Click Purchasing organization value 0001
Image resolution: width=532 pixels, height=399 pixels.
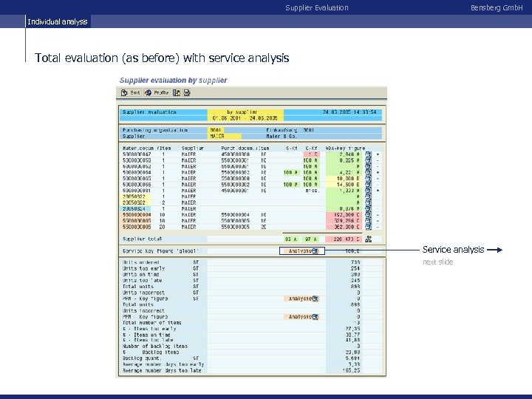pyautogui.click(x=216, y=130)
